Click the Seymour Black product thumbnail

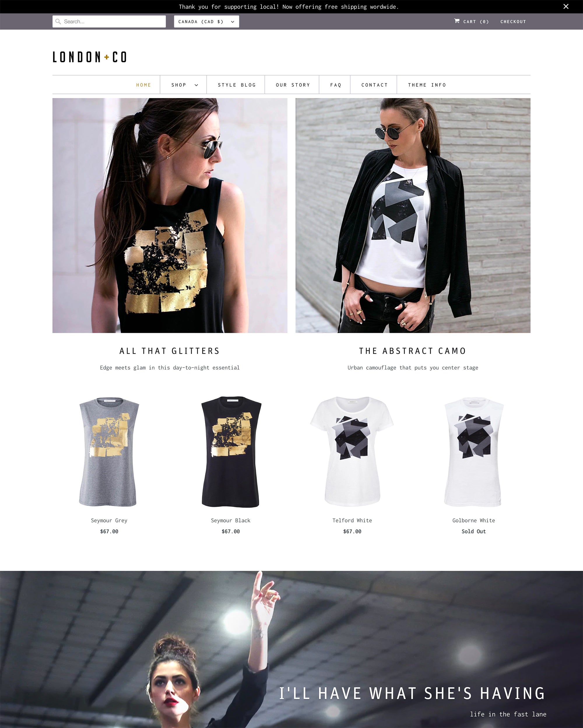coord(230,451)
